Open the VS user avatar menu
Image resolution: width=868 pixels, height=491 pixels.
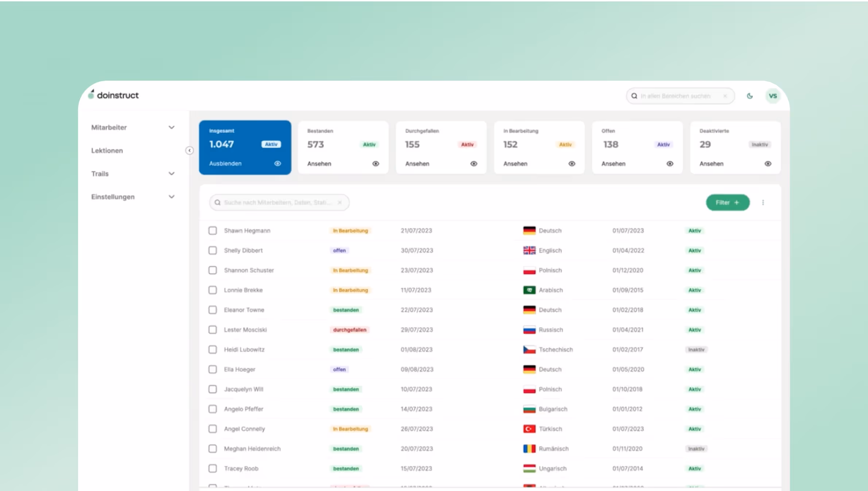pos(772,96)
